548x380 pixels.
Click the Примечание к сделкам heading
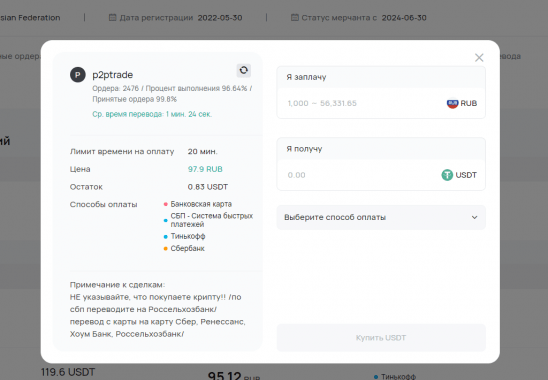117,285
